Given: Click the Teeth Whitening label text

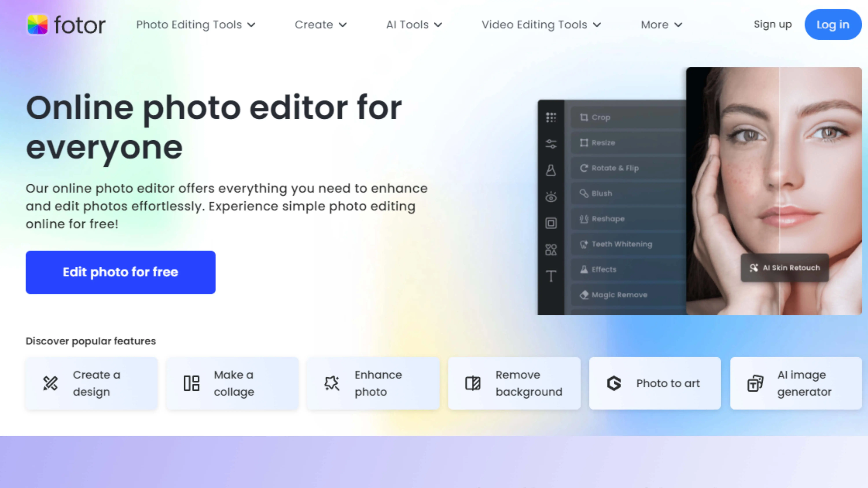Looking at the screenshot, I should click(622, 244).
